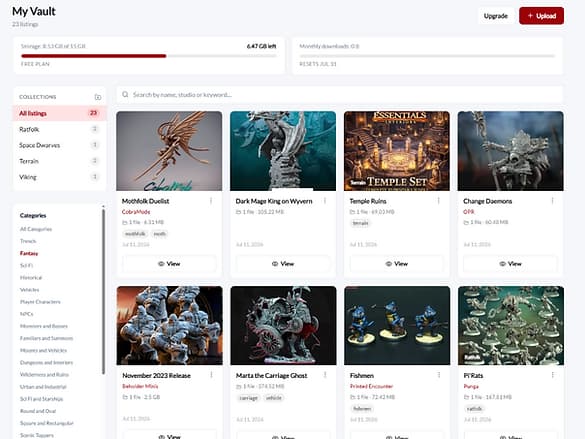Screen dimensions: 585x439
Task: Select Trench category
Action: pos(28,241)
